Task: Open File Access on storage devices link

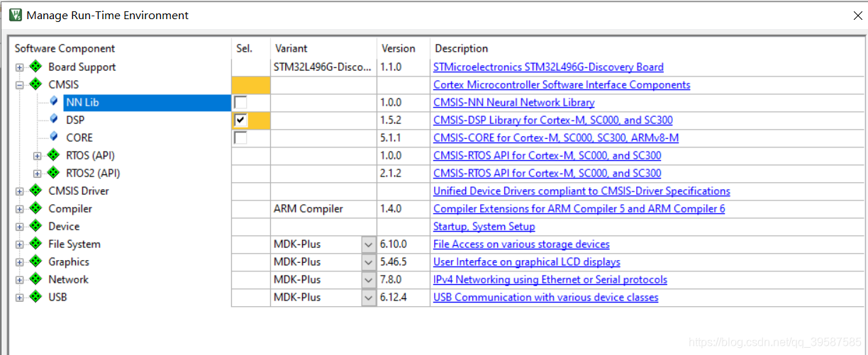Action: (521, 244)
